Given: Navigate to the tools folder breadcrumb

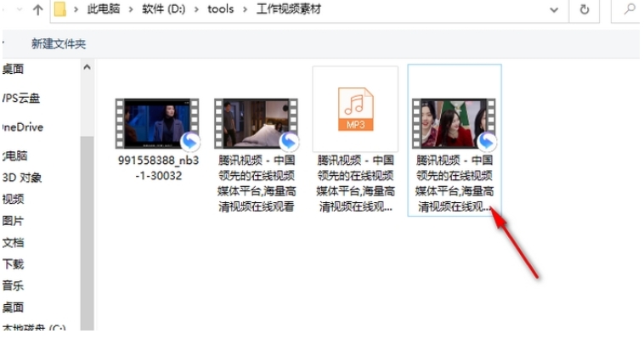Looking at the screenshot, I should click(x=221, y=9).
